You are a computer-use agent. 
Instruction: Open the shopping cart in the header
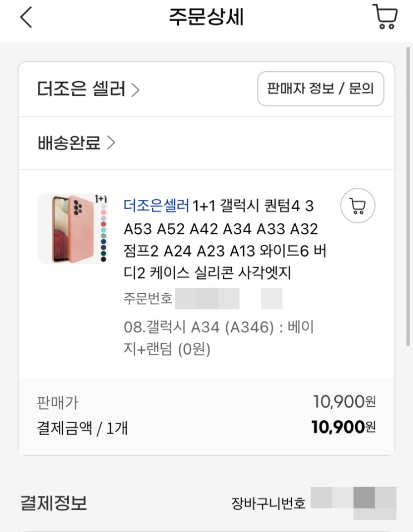pyautogui.click(x=384, y=17)
